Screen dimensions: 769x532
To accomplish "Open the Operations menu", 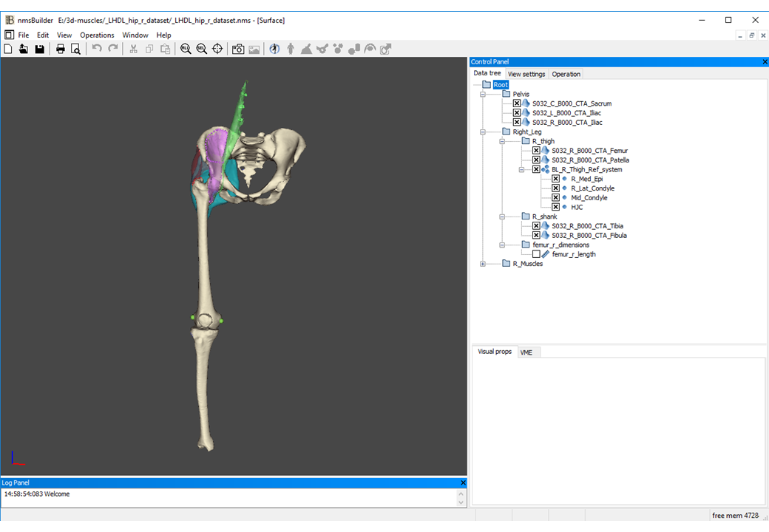I will [97, 35].
